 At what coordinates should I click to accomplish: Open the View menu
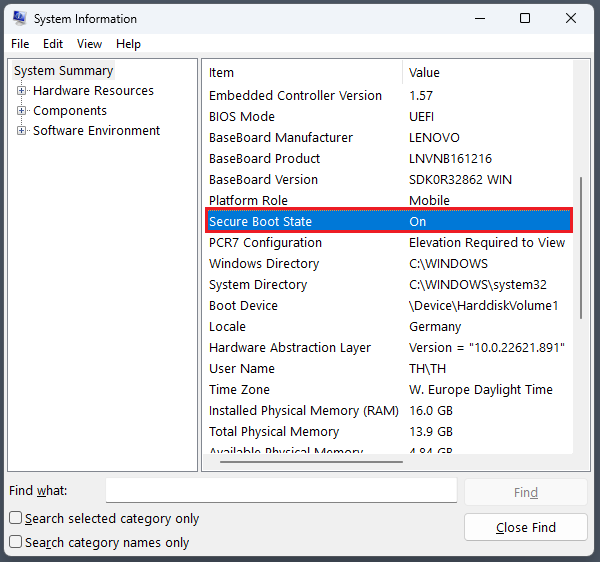[x=90, y=44]
